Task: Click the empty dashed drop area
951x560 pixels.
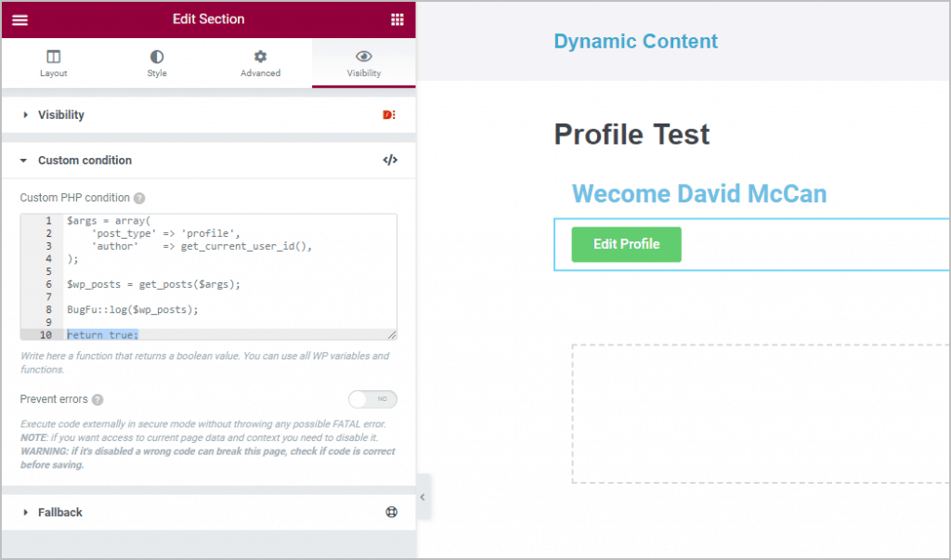Action: click(761, 414)
